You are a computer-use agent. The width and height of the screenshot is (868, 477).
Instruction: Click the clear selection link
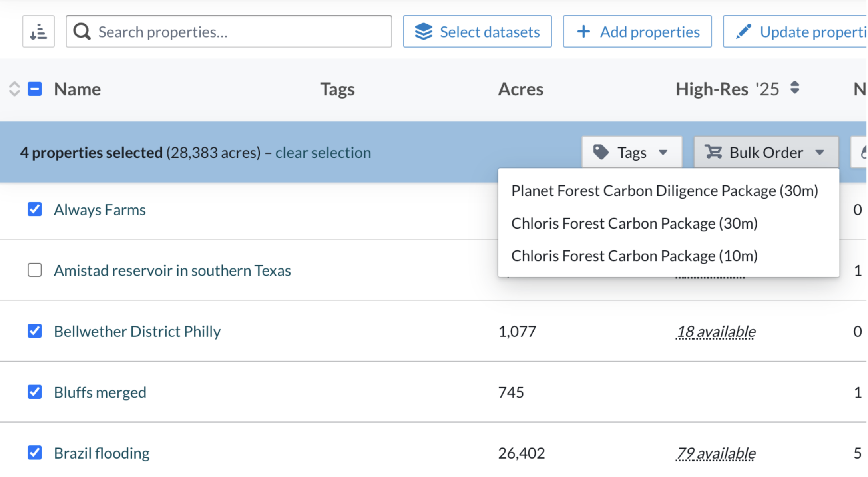pos(323,153)
